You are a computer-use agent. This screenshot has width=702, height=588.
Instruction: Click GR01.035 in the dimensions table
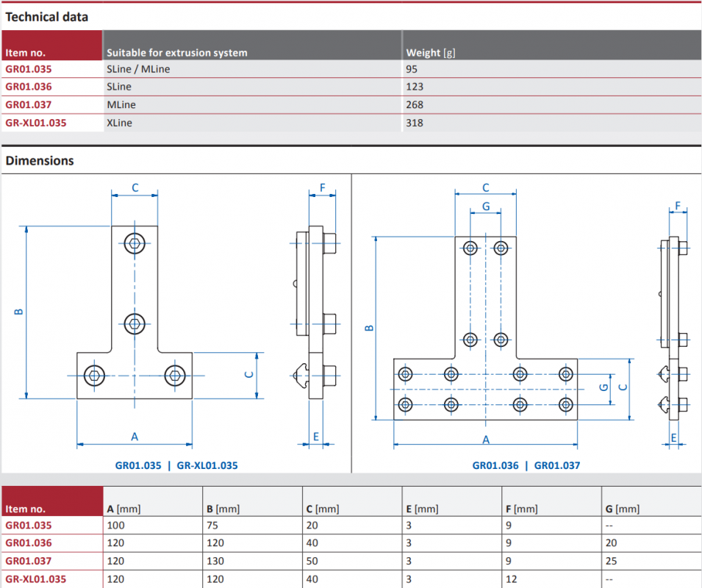coord(29,525)
